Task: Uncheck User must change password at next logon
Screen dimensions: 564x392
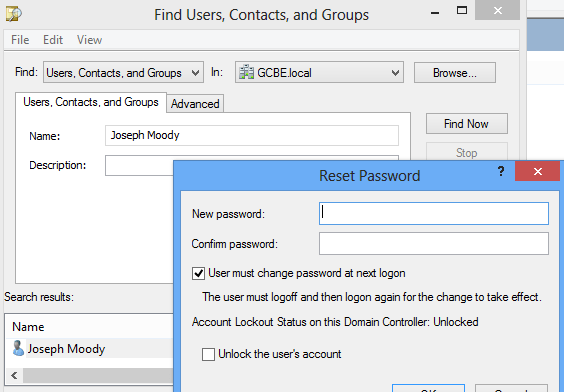Action: coord(198,273)
